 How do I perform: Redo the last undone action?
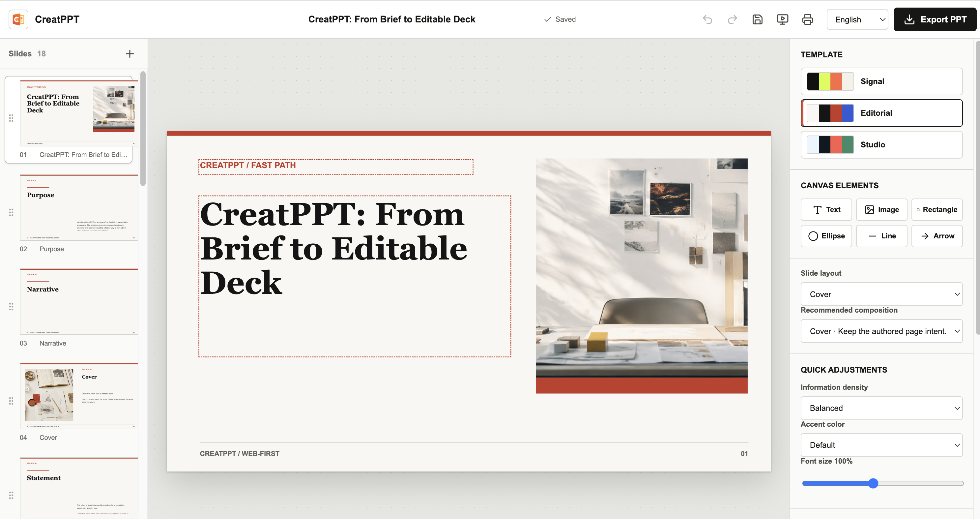tap(732, 19)
